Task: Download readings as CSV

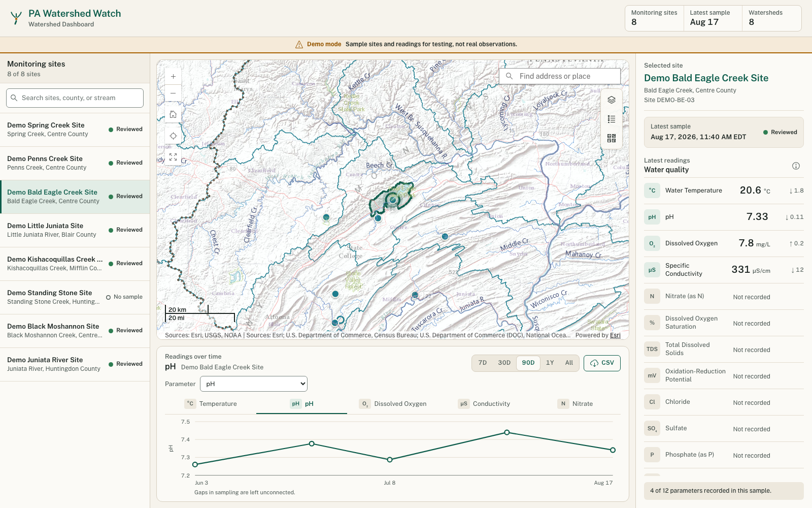Action: pos(602,363)
